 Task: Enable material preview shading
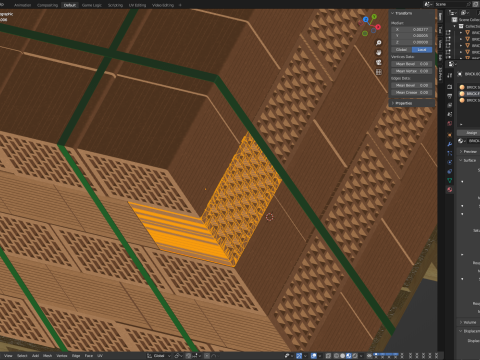point(349,356)
